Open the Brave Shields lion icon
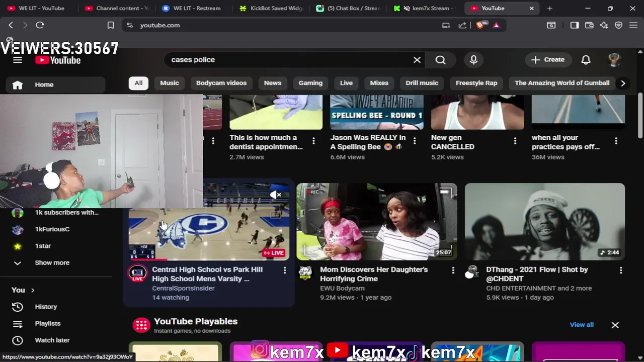The image size is (644, 362). point(480,25)
